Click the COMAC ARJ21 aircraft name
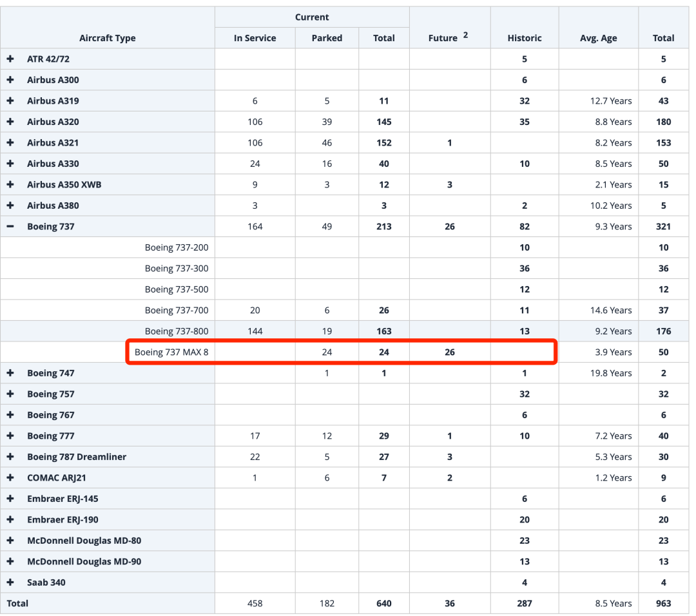The image size is (696, 616). (x=56, y=477)
